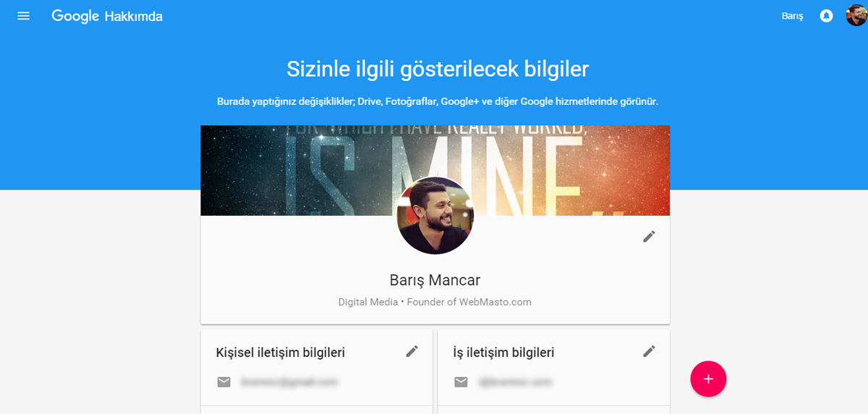Click the pink plus add button
The height and width of the screenshot is (414, 868).
pyautogui.click(x=708, y=379)
